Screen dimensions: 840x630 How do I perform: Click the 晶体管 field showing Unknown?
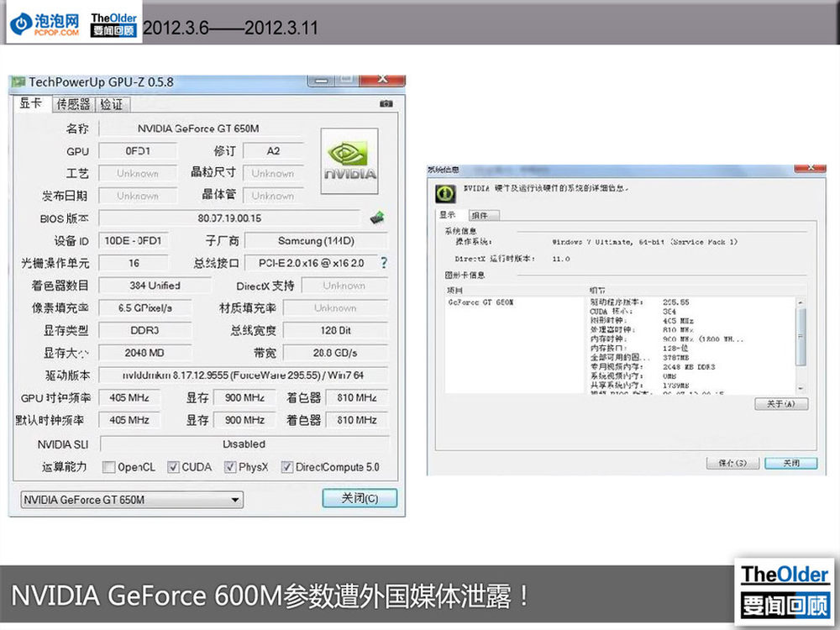tap(273, 196)
